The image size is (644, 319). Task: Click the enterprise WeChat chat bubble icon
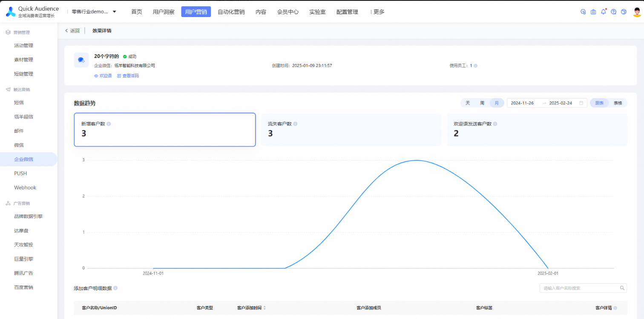point(81,60)
